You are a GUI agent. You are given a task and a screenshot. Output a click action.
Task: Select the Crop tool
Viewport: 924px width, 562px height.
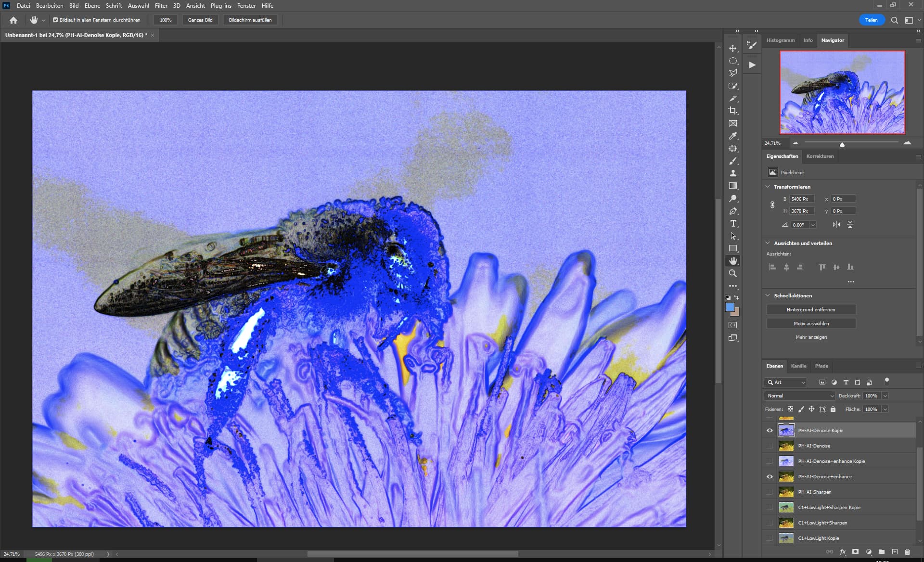pyautogui.click(x=732, y=111)
